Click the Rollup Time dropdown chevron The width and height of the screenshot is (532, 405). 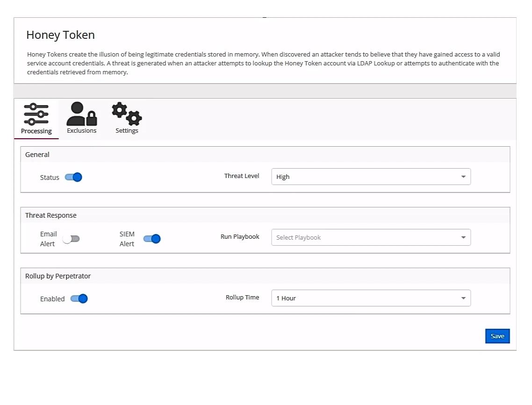coord(463,298)
